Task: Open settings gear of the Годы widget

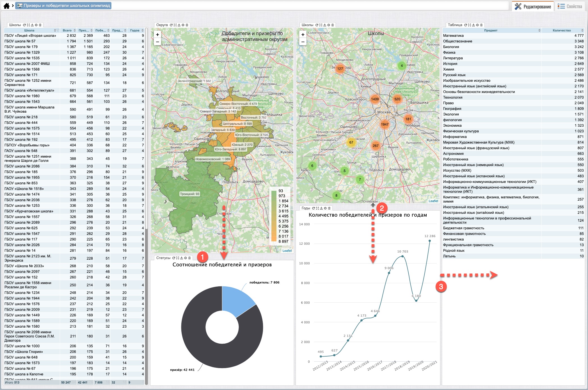Action: [325, 208]
